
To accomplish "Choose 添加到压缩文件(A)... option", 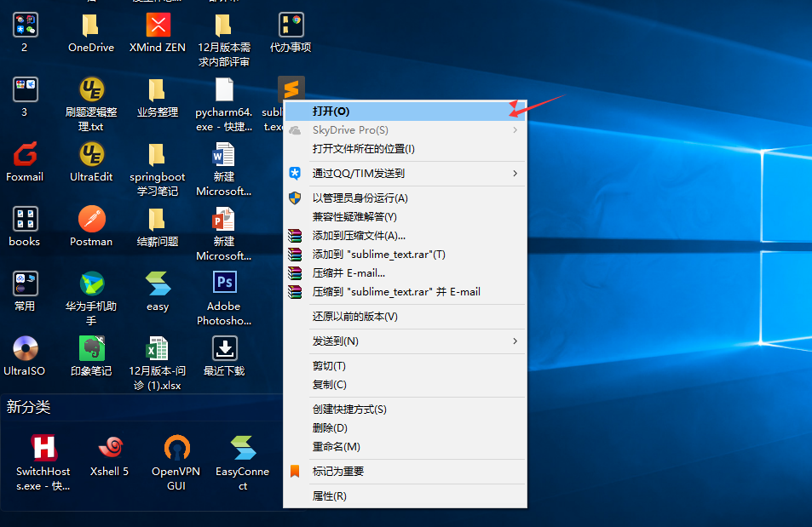I will pos(405,236).
